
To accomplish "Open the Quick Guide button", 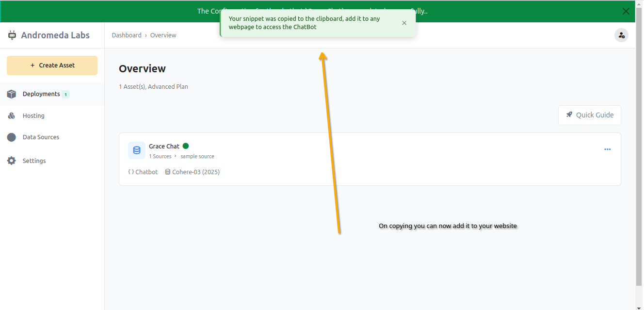I will pyautogui.click(x=589, y=115).
